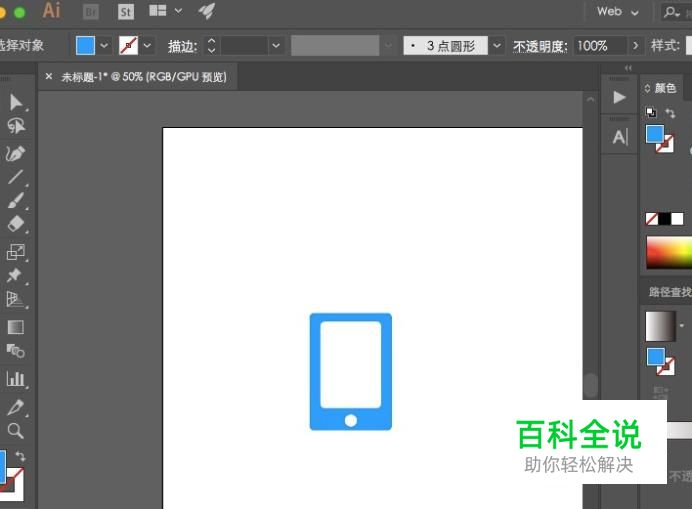Expand the stroke color dropdown

point(147,45)
